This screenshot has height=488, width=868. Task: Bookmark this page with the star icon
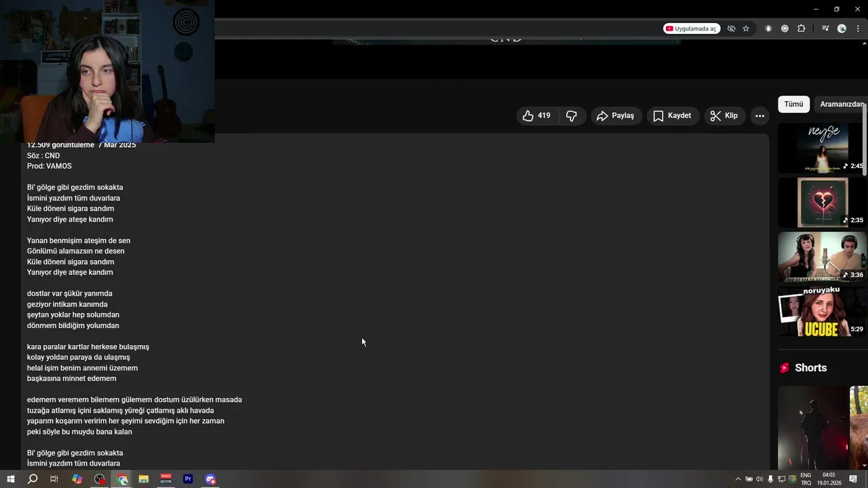tap(746, 28)
